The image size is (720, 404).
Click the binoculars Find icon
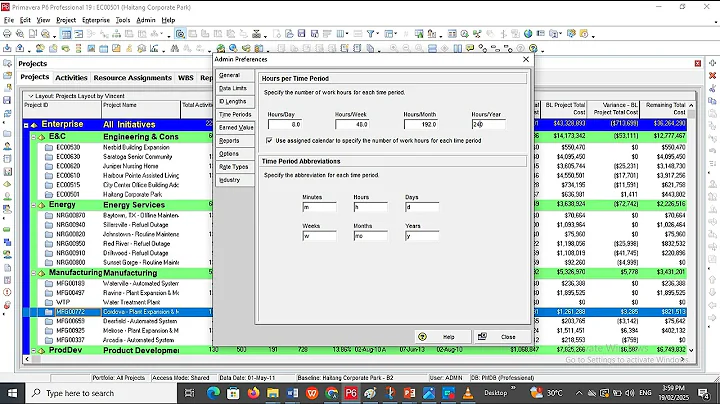pos(174,48)
